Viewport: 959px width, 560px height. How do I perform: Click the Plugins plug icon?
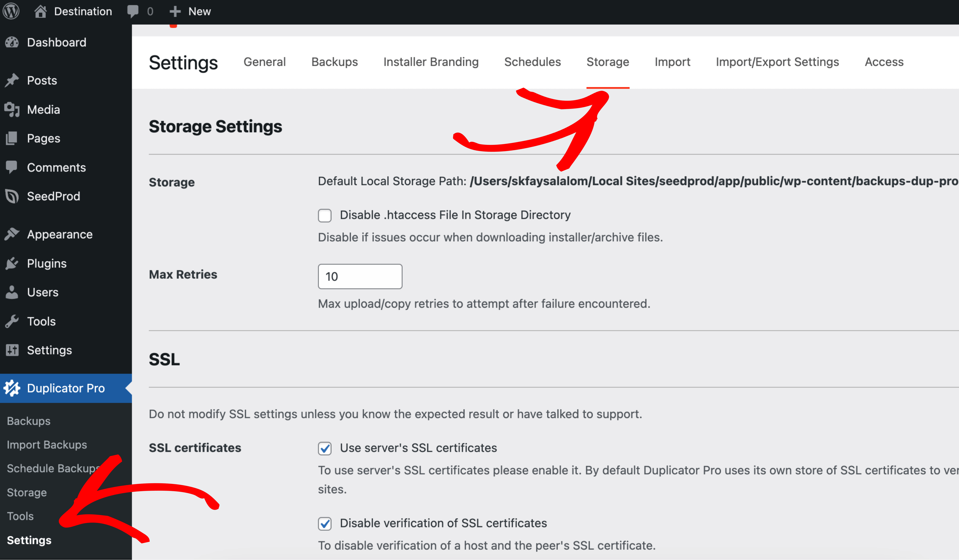[12, 263]
